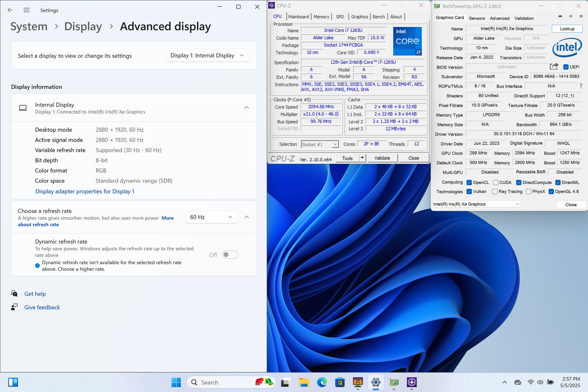Screen dimensions: 588x392
Task: Switch to CPU-Z from the taskbar
Action: (x=412, y=382)
